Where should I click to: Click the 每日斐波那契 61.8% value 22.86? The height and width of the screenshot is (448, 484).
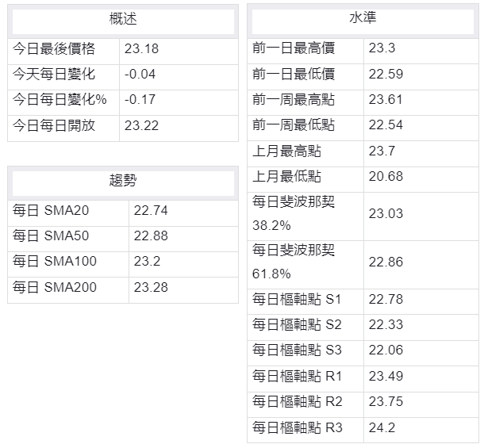pyautogui.click(x=386, y=262)
